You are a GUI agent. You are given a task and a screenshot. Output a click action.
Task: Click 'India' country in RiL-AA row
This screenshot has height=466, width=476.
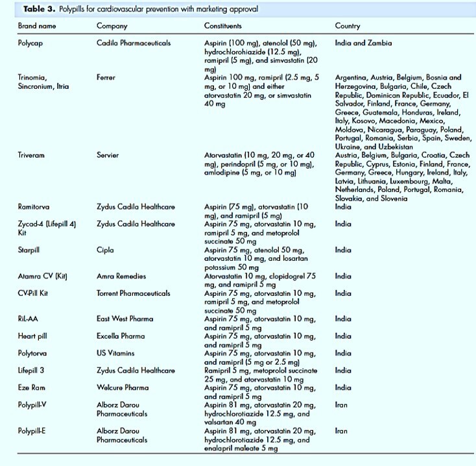[x=343, y=319]
